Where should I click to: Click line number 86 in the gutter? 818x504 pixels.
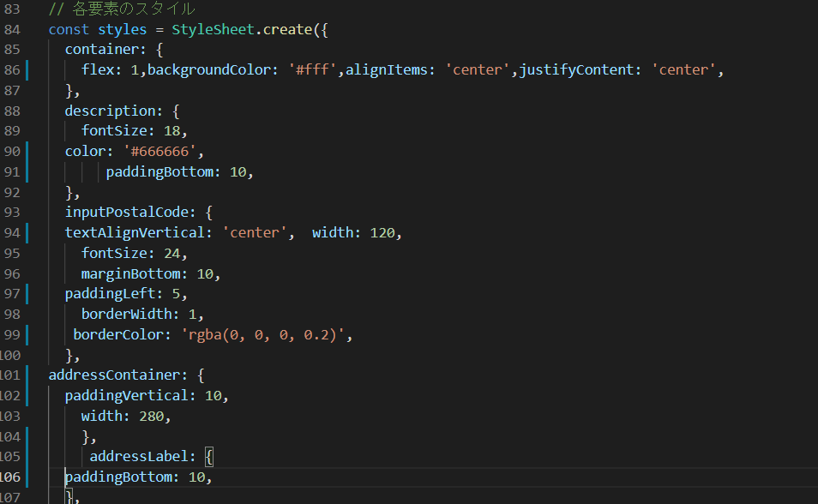pyautogui.click(x=12, y=70)
